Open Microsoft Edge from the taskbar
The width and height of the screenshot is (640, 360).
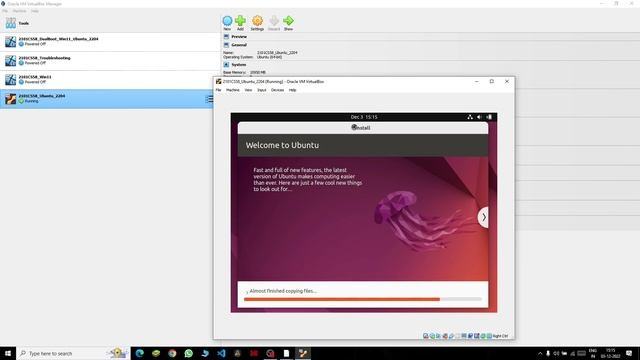coord(140,353)
